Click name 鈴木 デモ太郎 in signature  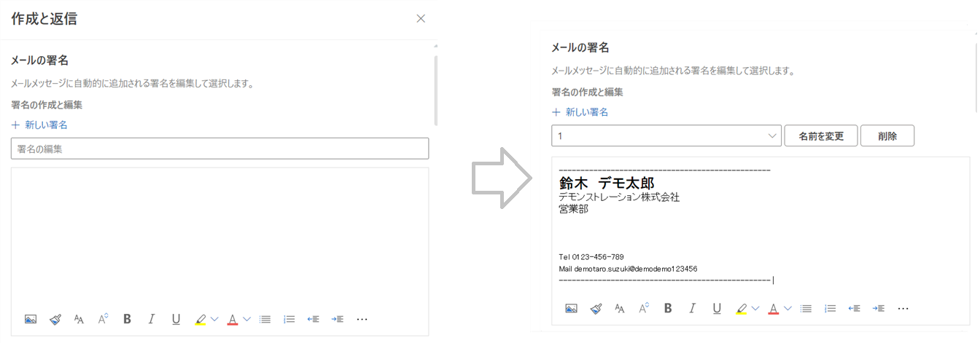click(607, 184)
